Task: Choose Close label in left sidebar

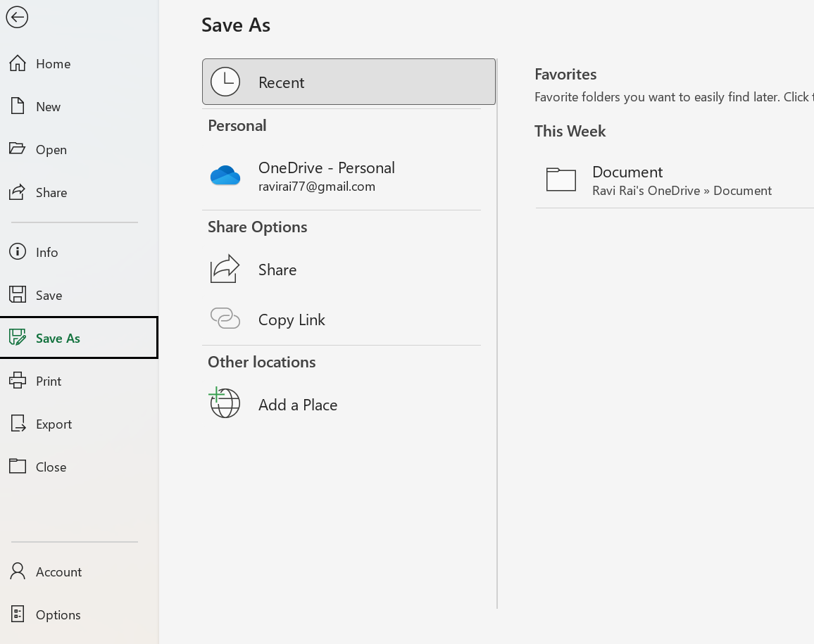Action: (x=51, y=467)
